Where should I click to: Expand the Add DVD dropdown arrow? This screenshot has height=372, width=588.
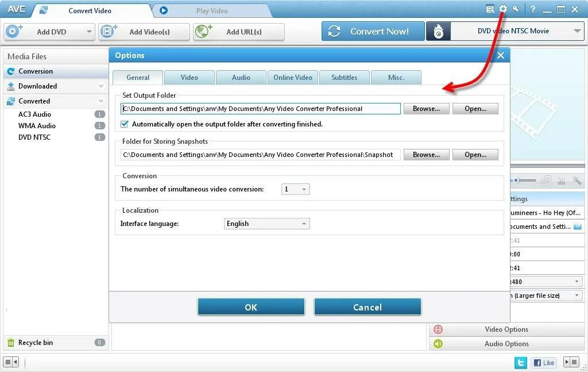[89, 32]
